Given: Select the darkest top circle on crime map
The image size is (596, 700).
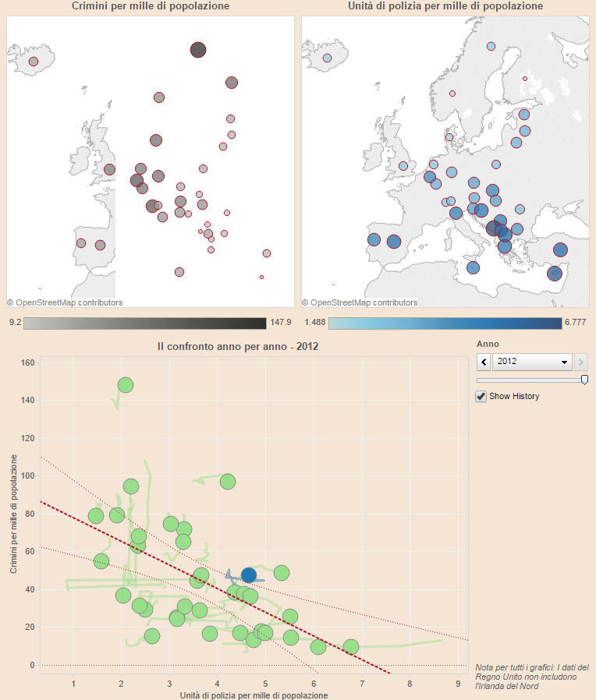Looking at the screenshot, I should click(198, 50).
